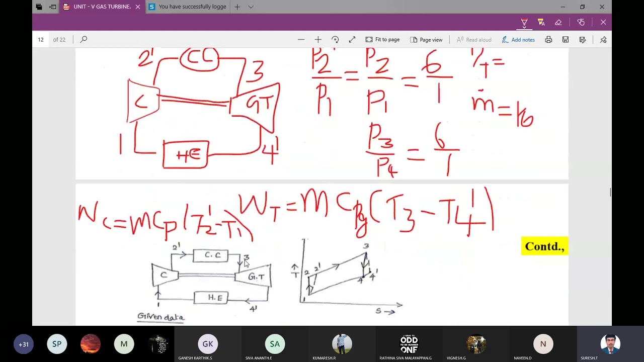The height and width of the screenshot is (362, 644).
Task: Select the sunset photo participant avatar
Action: (x=91, y=344)
